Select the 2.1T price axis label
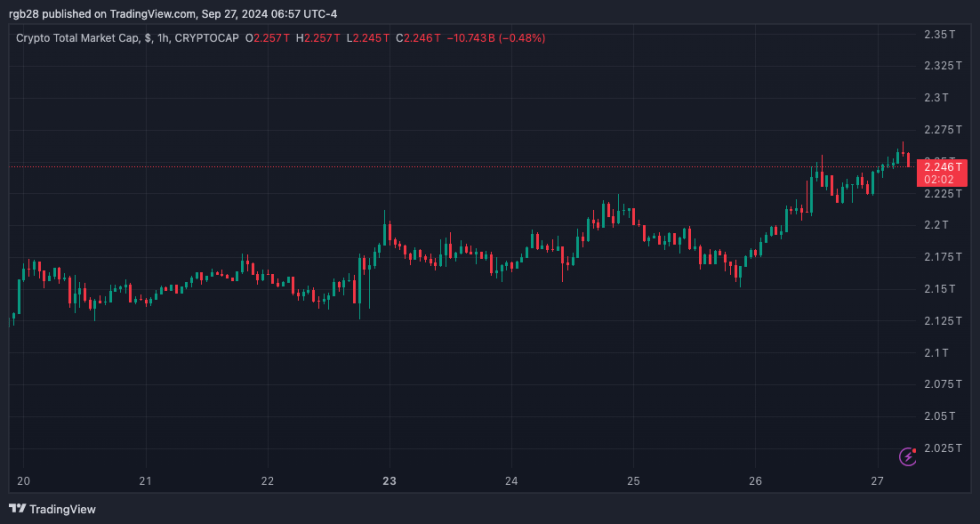 pyautogui.click(x=936, y=352)
